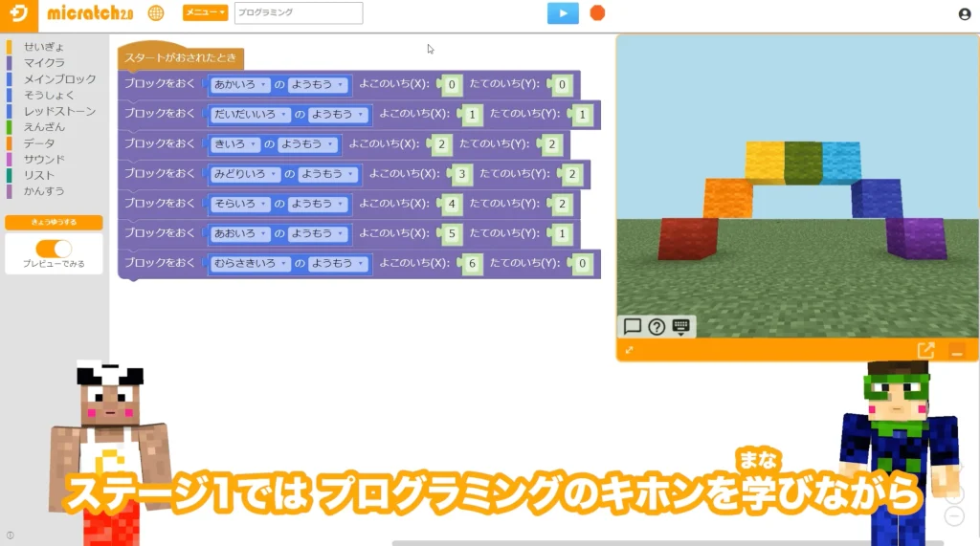Open ようもう dropdown in the むらさきいろ row
This screenshot has width=980, height=546.
(338, 264)
